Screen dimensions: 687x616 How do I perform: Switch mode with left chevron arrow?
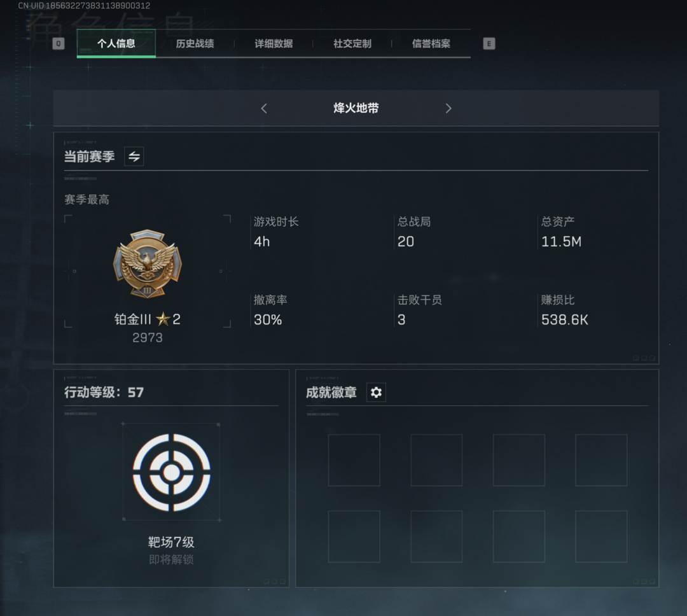(x=264, y=108)
